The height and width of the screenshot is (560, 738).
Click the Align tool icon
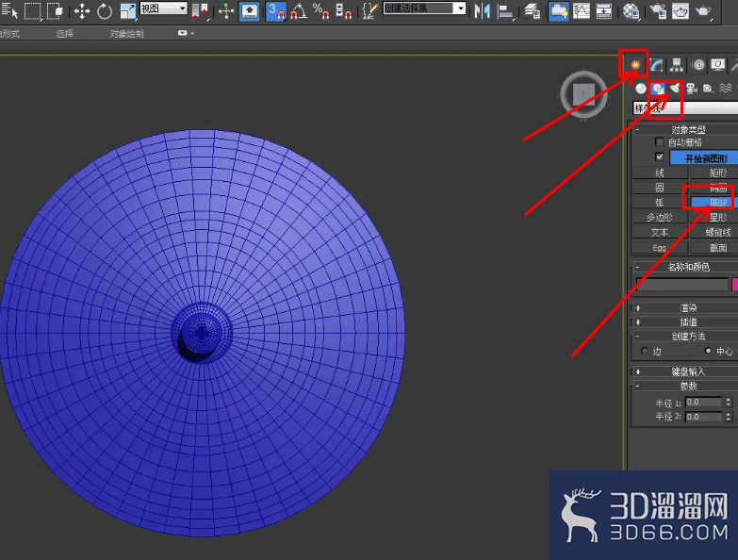coord(505,11)
